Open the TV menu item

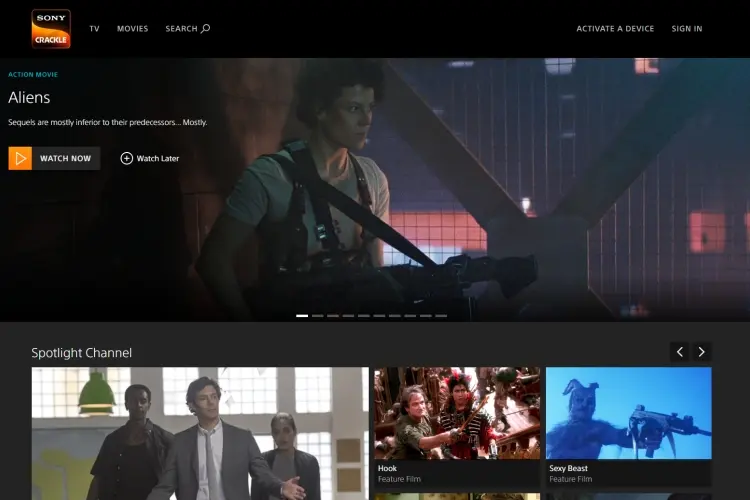[x=94, y=29]
